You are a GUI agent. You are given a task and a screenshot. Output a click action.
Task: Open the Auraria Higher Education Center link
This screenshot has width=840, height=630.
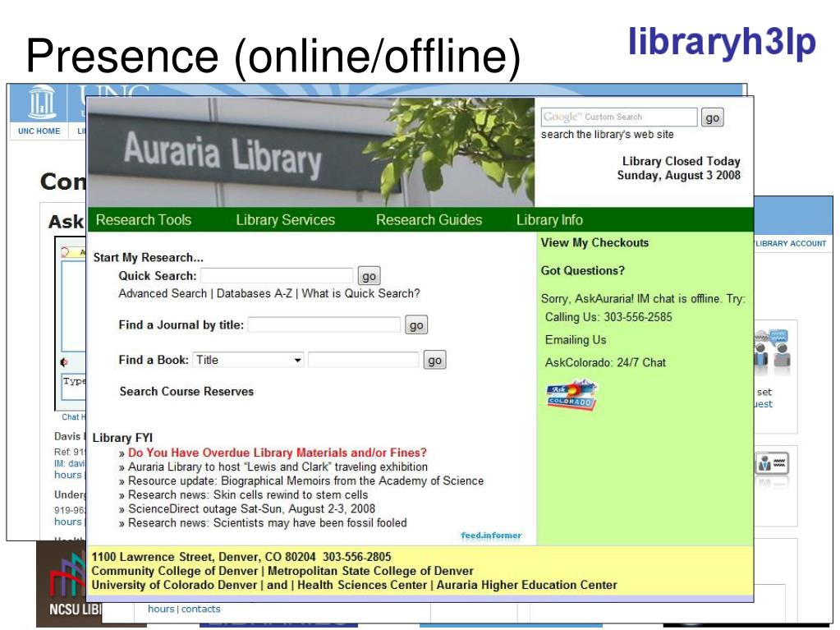[x=526, y=585]
